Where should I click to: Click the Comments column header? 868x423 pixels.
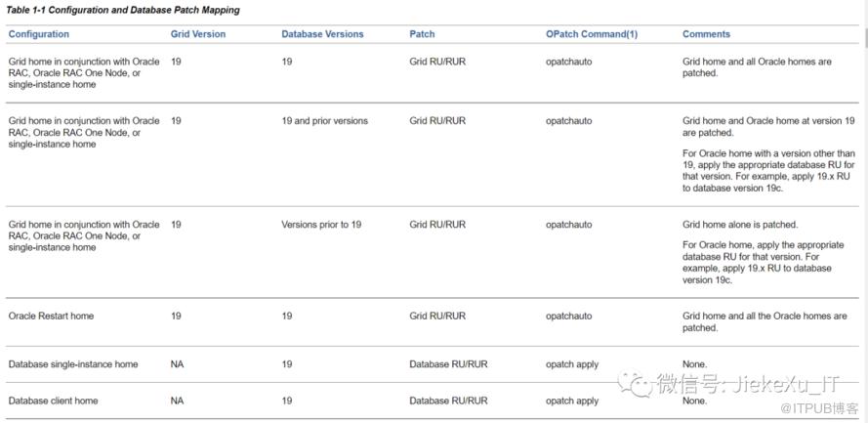(706, 34)
